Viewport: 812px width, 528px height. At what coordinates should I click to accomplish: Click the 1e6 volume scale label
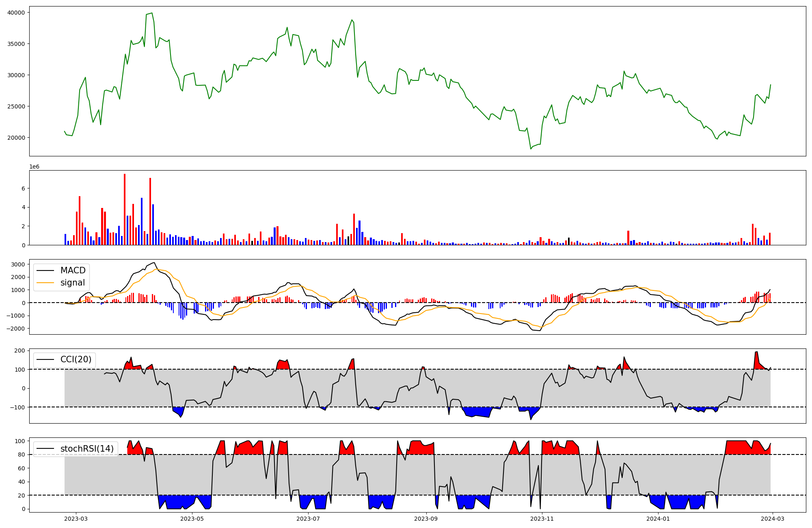(x=34, y=167)
